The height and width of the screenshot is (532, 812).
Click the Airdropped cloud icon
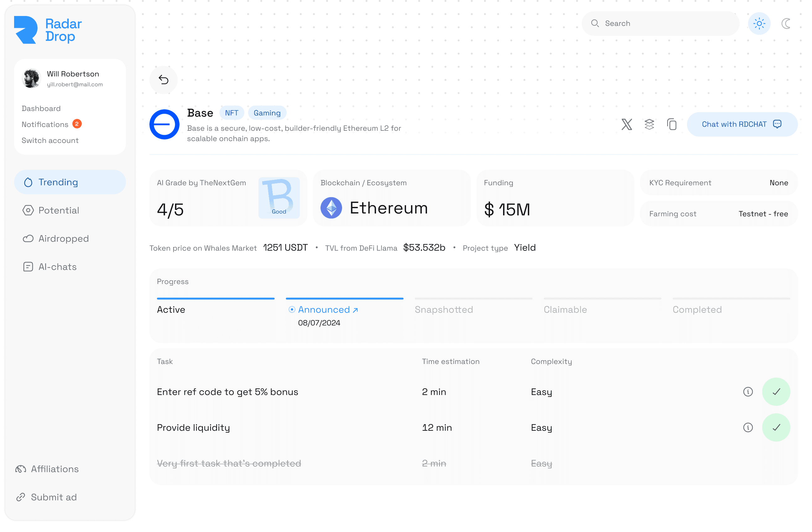28,239
